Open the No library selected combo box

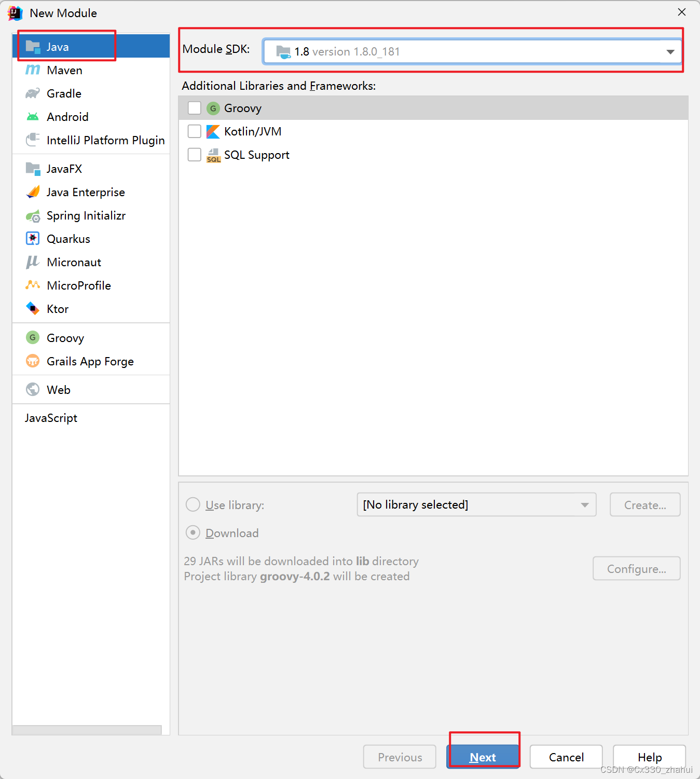[x=476, y=504]
